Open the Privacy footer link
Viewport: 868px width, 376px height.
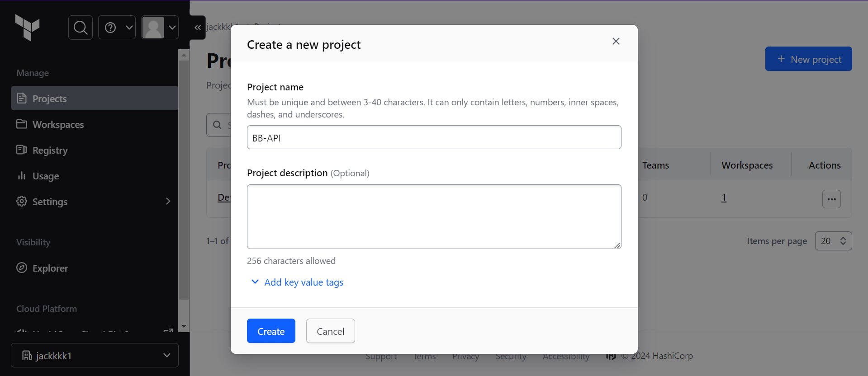click(x=465, y=356)
